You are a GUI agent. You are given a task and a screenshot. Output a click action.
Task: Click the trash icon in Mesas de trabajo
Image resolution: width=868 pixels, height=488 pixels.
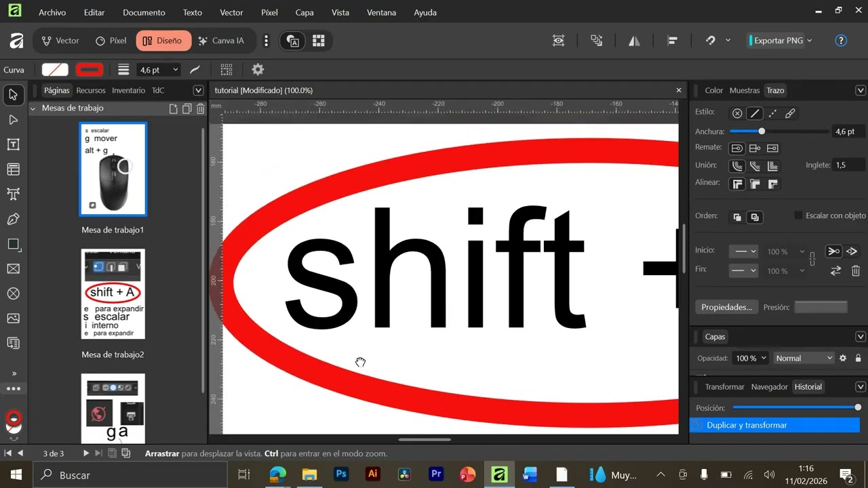[x=200, y=108]
